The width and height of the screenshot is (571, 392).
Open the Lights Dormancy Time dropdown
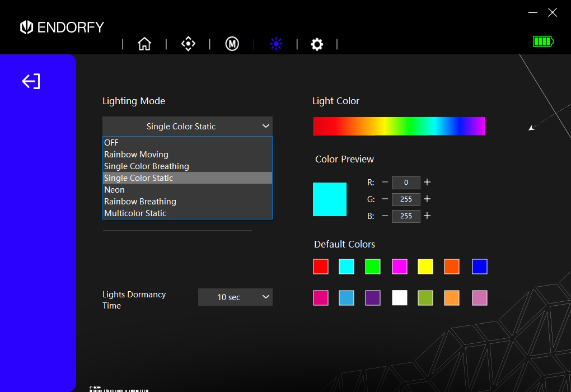(235, 297)
